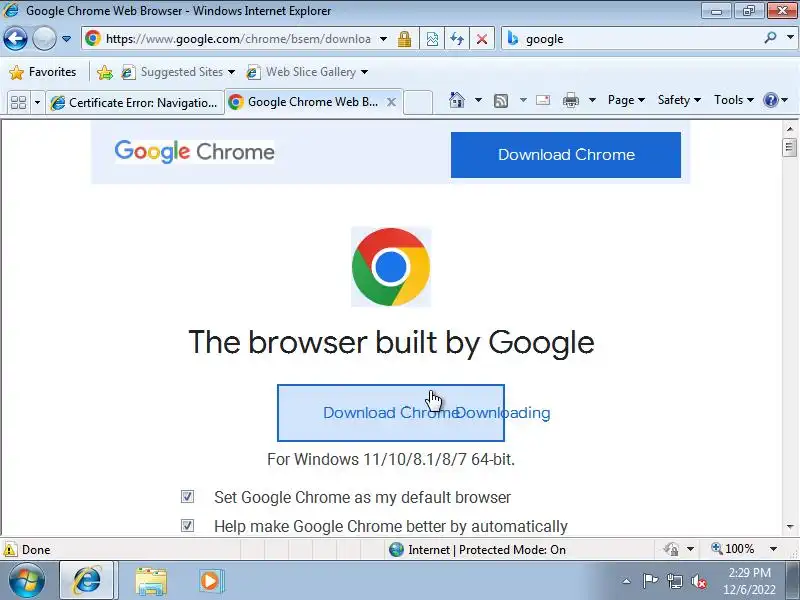Open Action Center flag icon
Screen dimensions: 800x600
click(651, 581)
